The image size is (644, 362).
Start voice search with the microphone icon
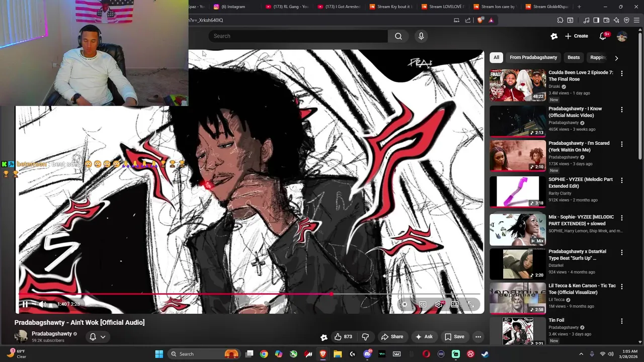tap(421, 36)
